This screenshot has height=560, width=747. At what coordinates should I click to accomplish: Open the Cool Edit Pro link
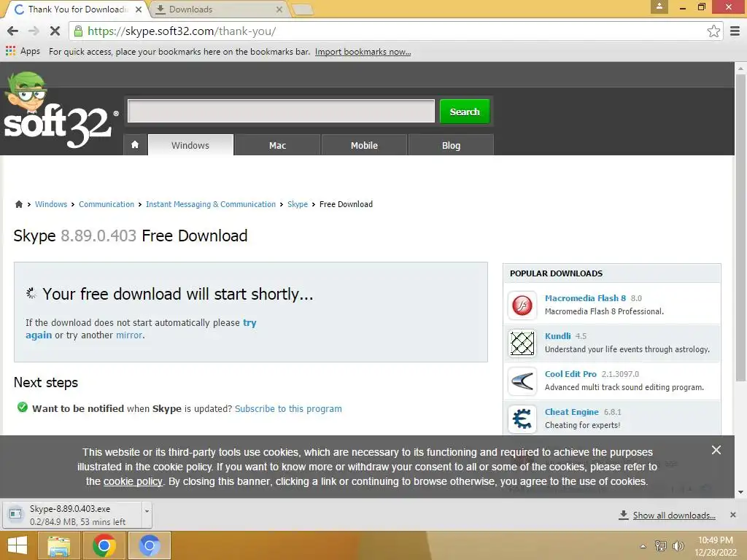point(570,374)
